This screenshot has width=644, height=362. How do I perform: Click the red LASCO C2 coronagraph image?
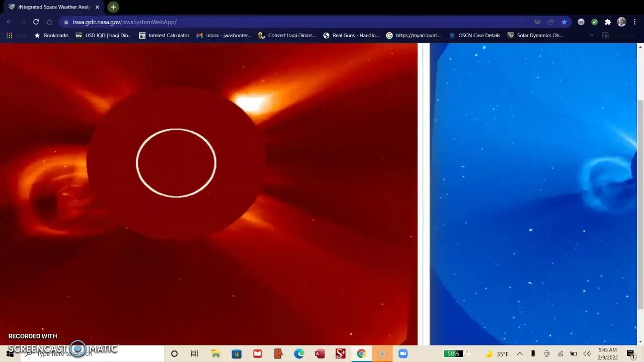pos(208,194)
